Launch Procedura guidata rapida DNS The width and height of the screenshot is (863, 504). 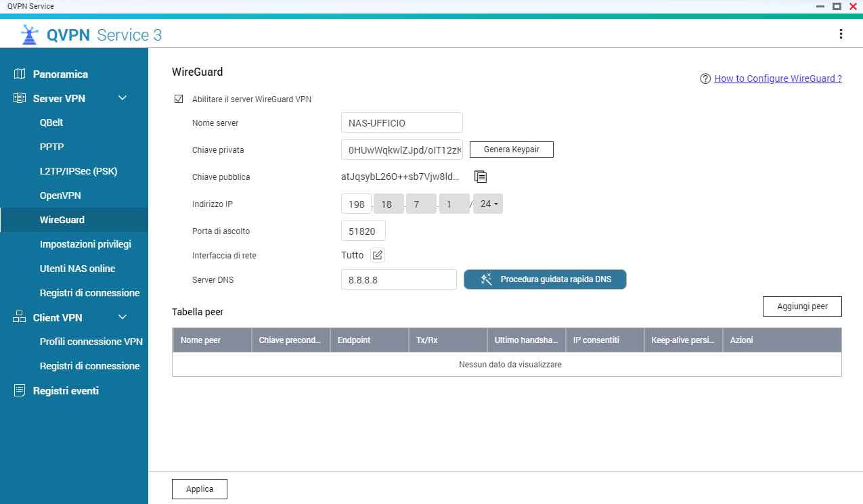[x=545, y=279]
